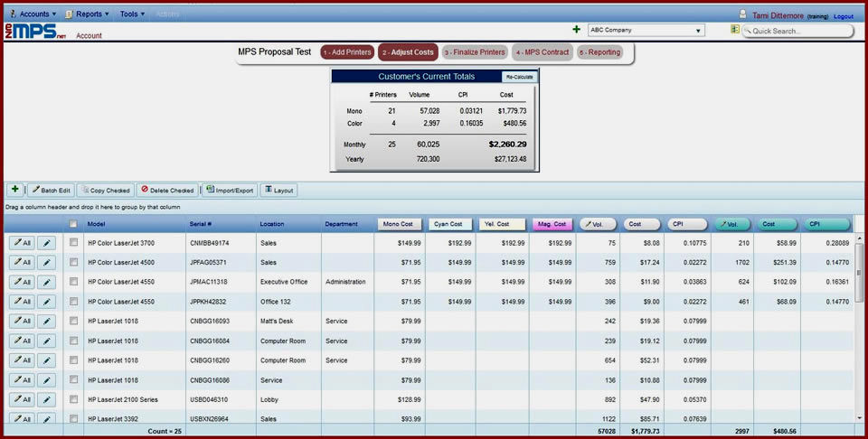The height and width of the screenshot is (439, 868).
Task: Check the box for serial CNBGG16260
Action: pyautogui.click(x=73, y=360)
